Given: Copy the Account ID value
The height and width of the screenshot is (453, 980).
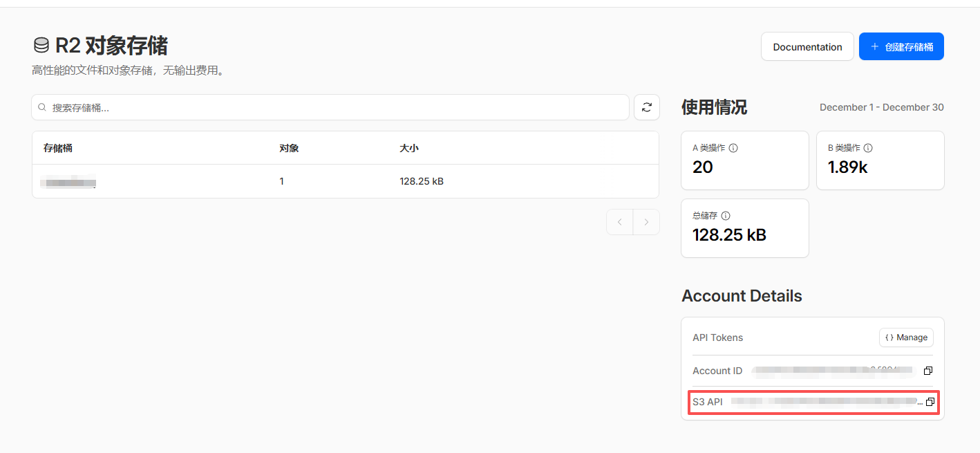Looking at the screenshot, I should click(928, 371).
